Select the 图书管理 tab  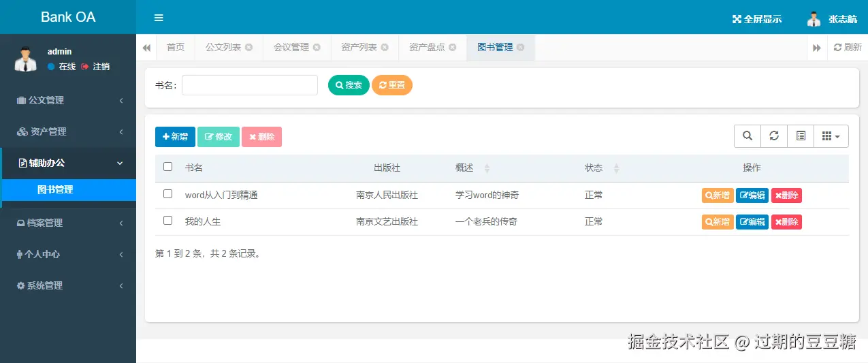click(501, 48)
